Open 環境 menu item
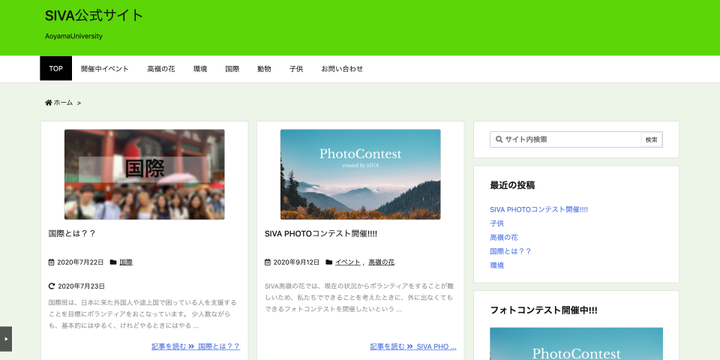The height and width of the screenshot is (360, 720). 200,69
